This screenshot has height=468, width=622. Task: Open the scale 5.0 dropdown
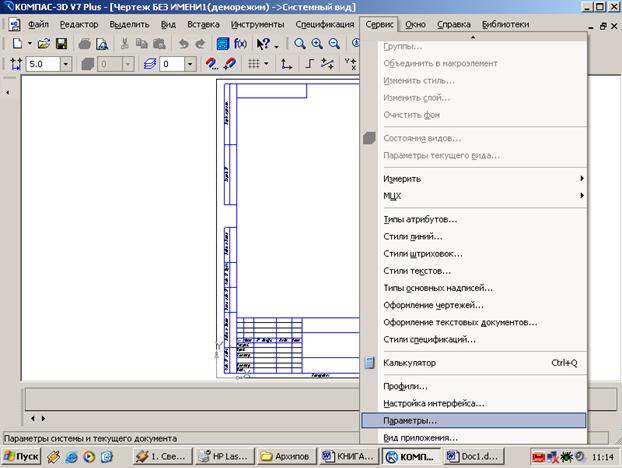[x=66, y=64]
